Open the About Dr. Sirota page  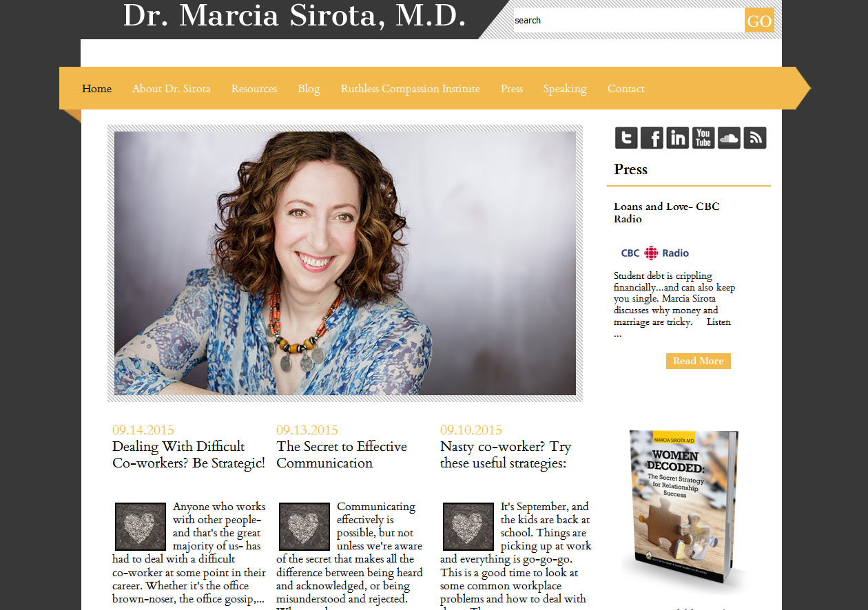pyautogui.click(x=172, y=89)
